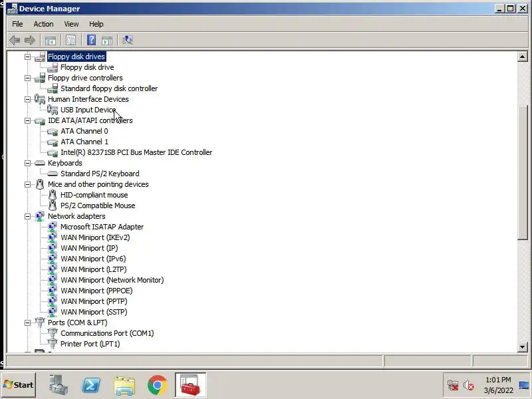Select WAN Miniport (L2TP)
Viewport: 532px width, 399px height.
click(93, 269)
